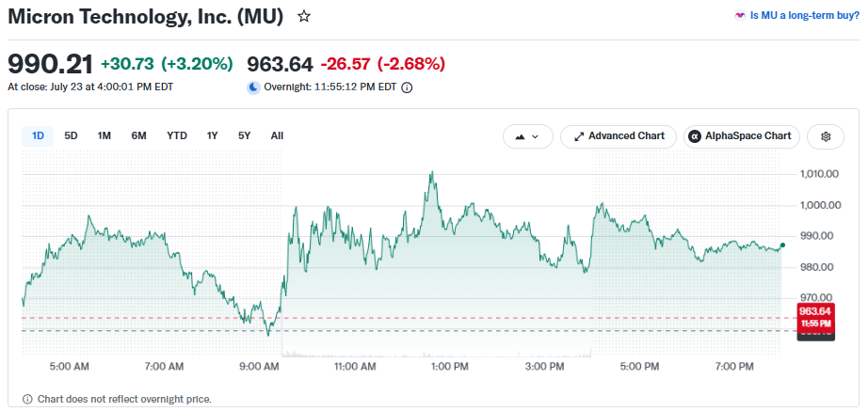868x412 pixels.
Task: Click the mountain chart style icon
Action: click(520, 136)
